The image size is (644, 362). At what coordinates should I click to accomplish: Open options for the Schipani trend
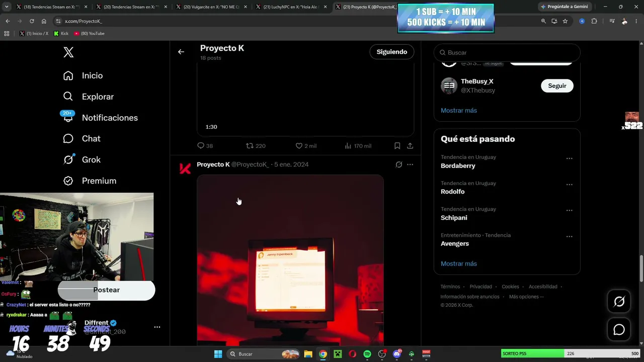pyautogui.click(x=569, y=210)
